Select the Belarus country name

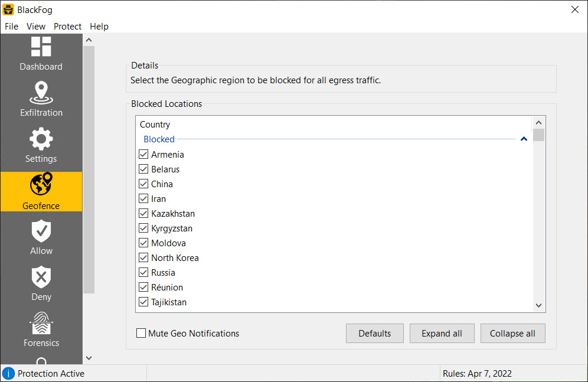click(165, 169)
